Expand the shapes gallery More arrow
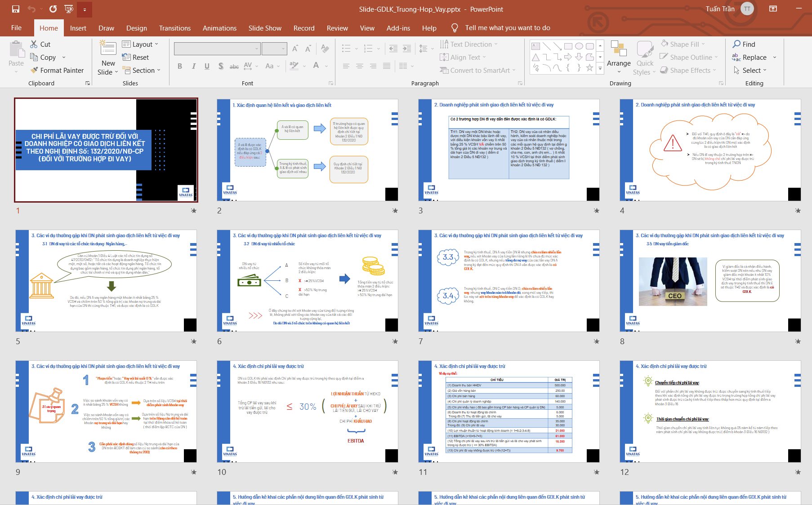The image size is (812, 505). coord(600,68)
